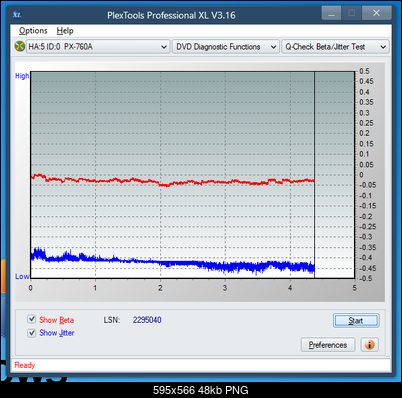Click the blue Jitter curve on graph
402x398 pixels.
point(173,263)
